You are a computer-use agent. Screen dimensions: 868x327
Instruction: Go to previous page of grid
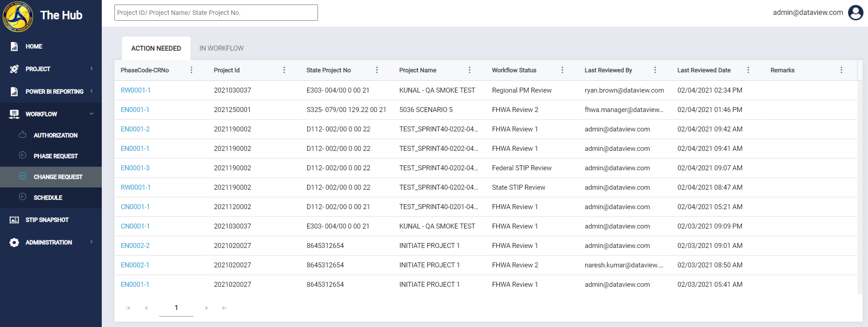click(146, 308)
